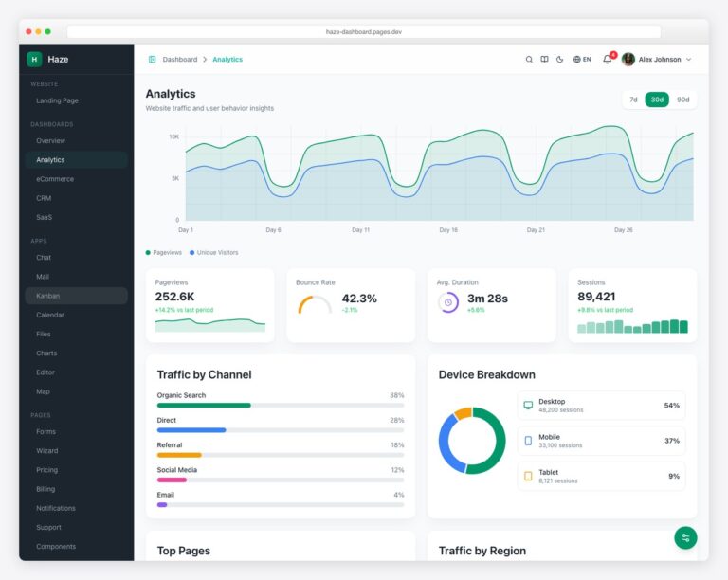
Task: Click the Pageviews sparkline chart
Action: pos(210,325)
